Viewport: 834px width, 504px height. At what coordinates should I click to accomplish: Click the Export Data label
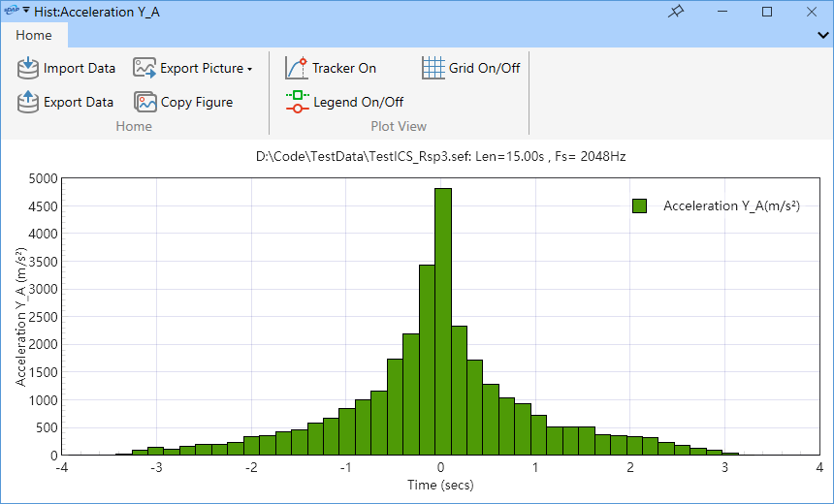point(79,102)
